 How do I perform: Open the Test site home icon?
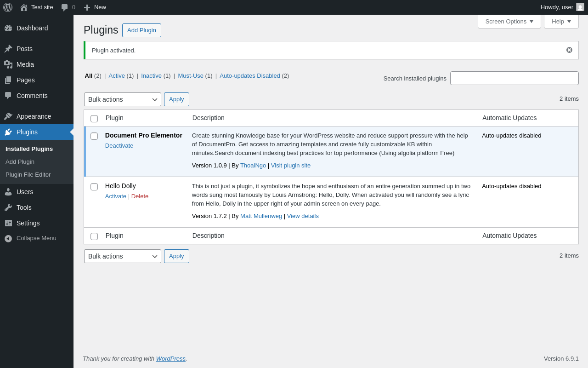pos(24,7)
